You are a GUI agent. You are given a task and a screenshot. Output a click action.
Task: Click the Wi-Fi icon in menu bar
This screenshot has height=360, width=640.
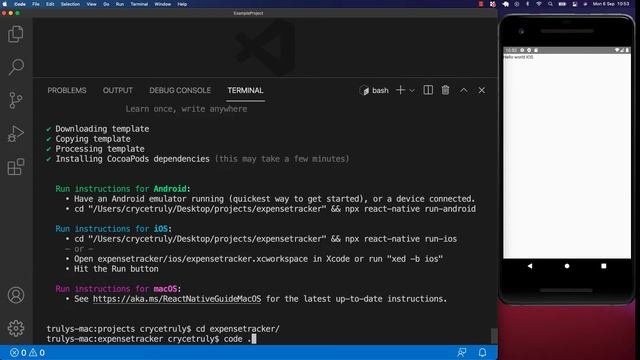(539, 4)
